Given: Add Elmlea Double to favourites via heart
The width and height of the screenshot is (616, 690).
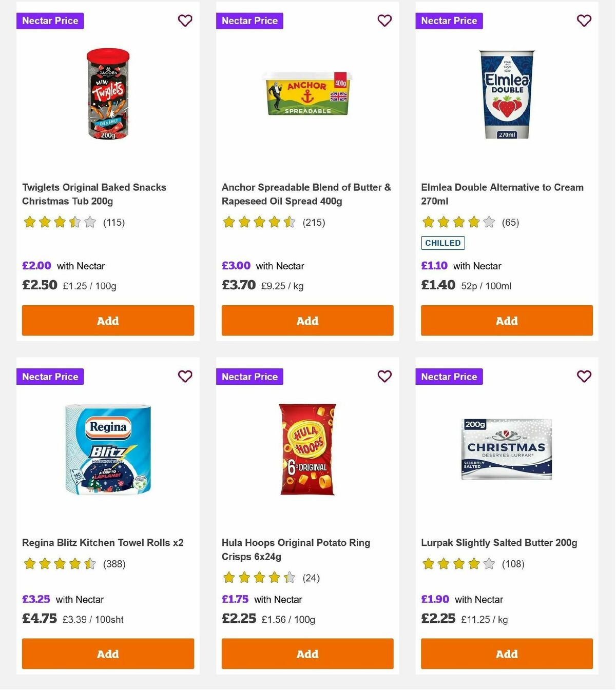Looking at the screenshot, I should [x=584, y=21].
